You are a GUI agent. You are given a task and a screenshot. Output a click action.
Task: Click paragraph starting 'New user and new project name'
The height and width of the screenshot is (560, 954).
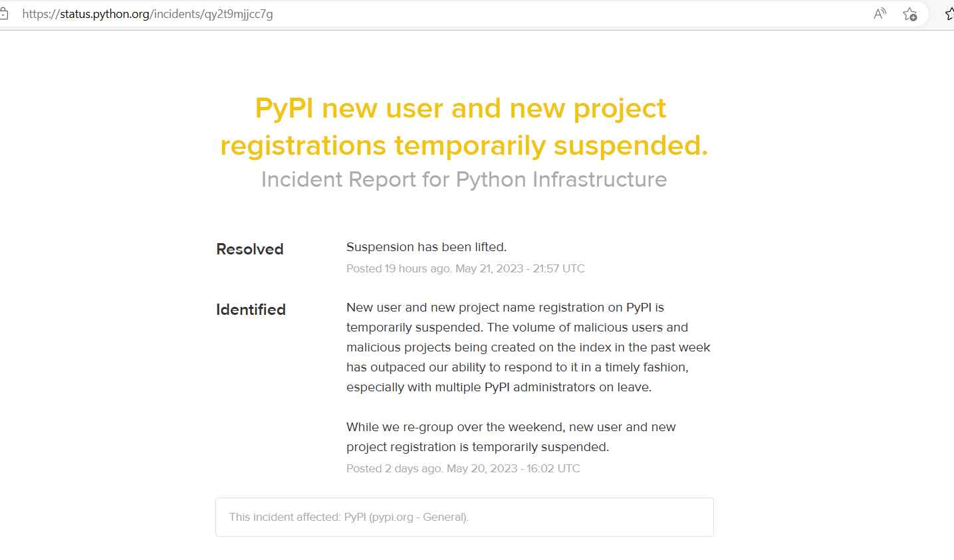(529, 347)
